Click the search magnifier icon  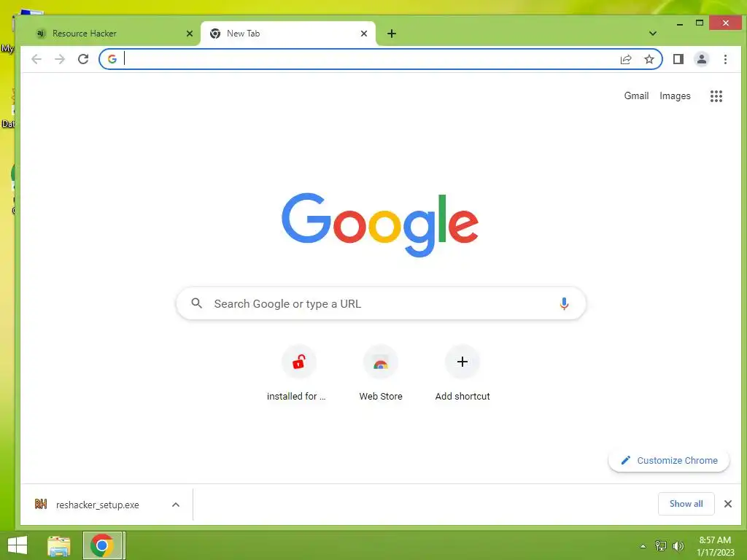196,303
